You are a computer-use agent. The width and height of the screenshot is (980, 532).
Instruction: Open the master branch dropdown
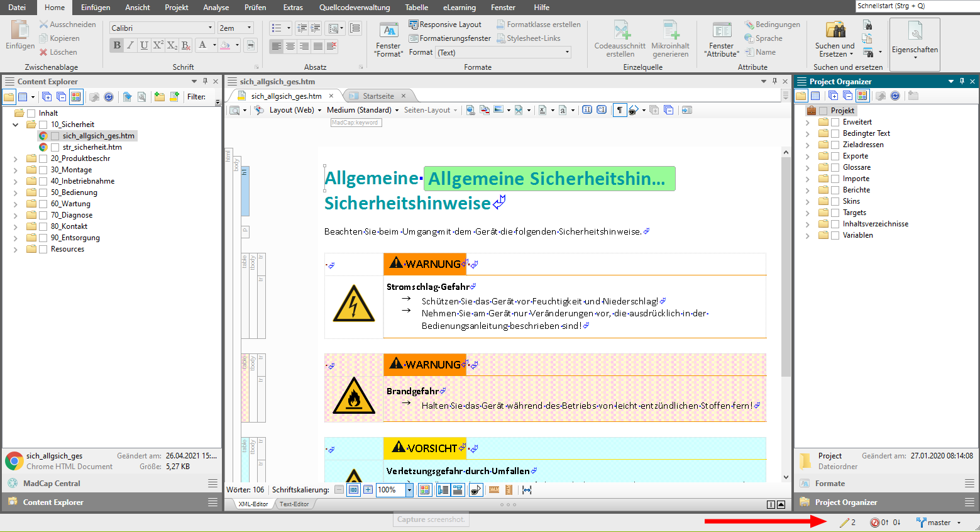pos(959,523)
